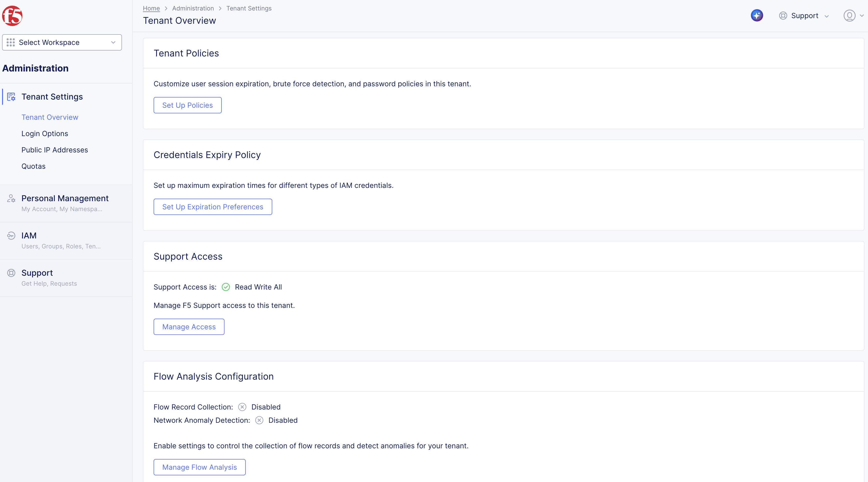Click the workspace grid dots icon
Viewport: 868px width, 482px height.
(11, 42)
